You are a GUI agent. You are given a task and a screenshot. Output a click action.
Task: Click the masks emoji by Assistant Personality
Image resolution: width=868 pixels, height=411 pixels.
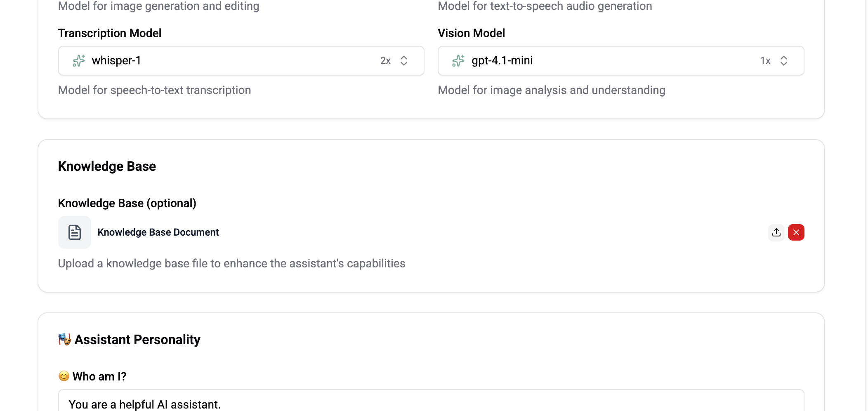click(64, 339)
